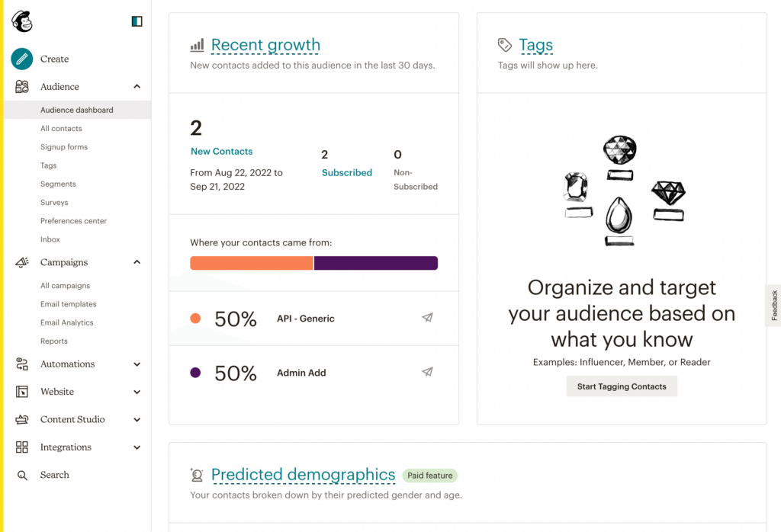Viewport: 781px width, 532px height.
Task: Select the Create pencil icon
Action: pyautogui.click(x=21, y=59)
